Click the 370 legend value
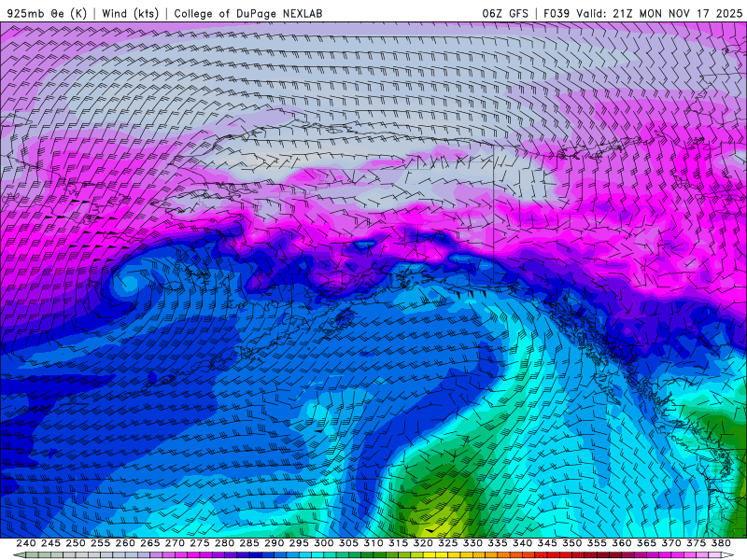747x560 pixels. (671, 543)
